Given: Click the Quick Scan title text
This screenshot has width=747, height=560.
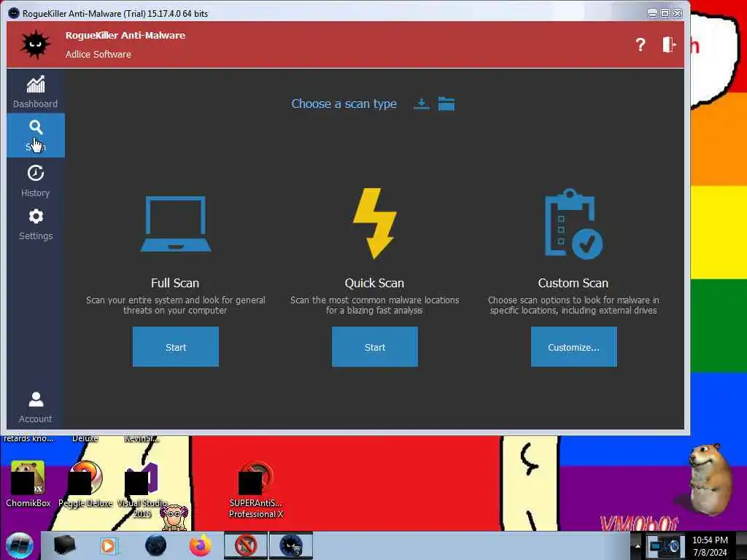Looking at the screenshot, I should coord(374,283).
